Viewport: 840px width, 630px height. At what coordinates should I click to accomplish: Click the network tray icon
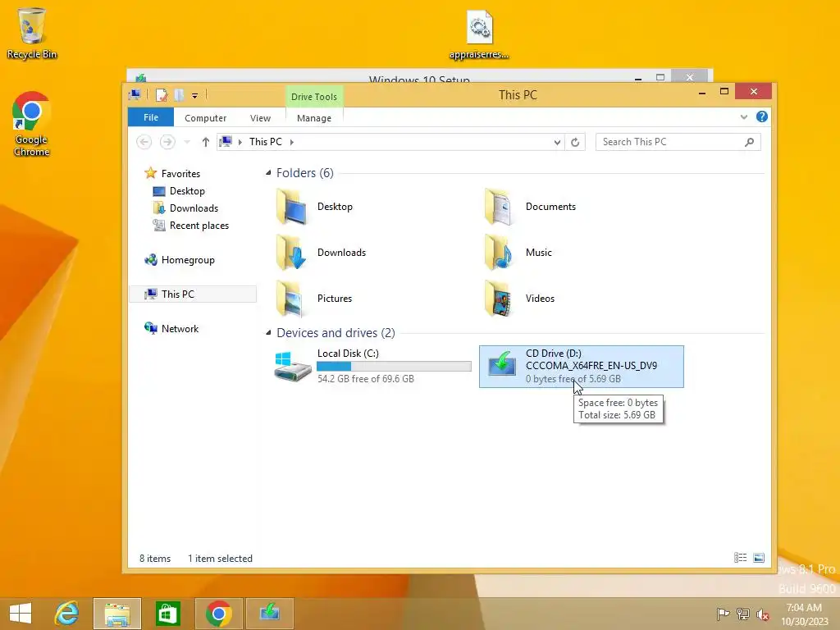click(743, 614)
